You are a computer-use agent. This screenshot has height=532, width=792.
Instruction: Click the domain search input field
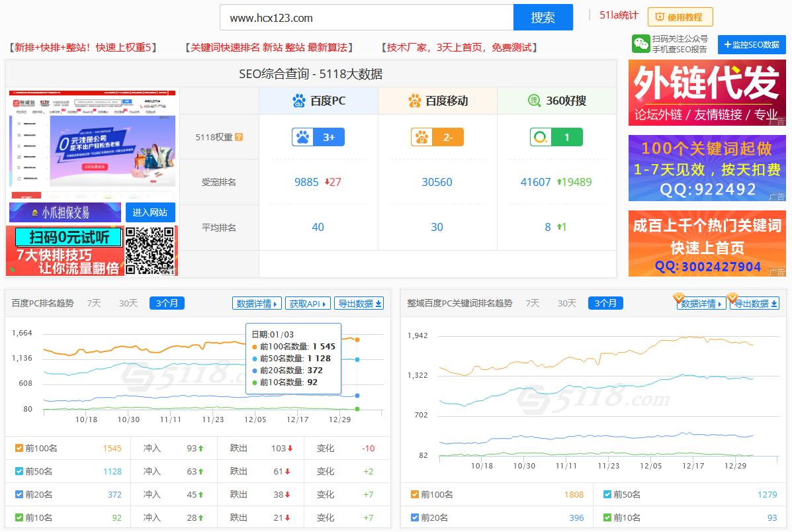point(367,18)
